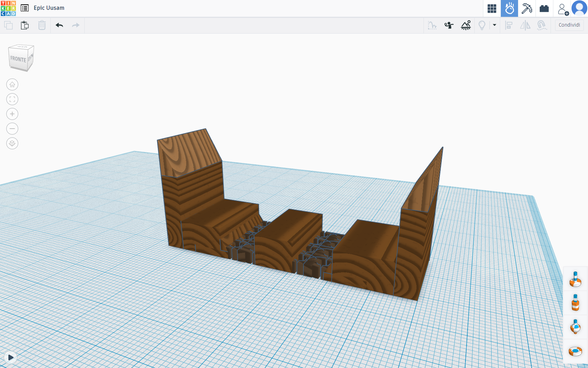The width and height of the screenshot is (588, 368).
Task: Click the FRONTE face of the view cube
Action: pos(18,59)
